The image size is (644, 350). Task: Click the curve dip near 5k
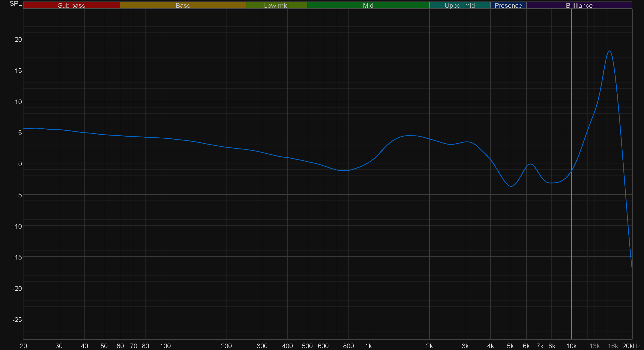pyautogui.click(x=511, y=186)
